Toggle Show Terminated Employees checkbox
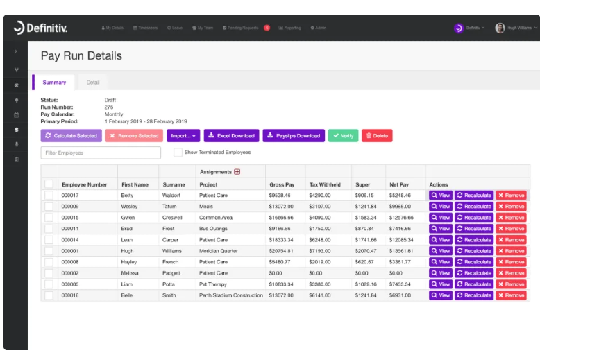 (178, 152)
